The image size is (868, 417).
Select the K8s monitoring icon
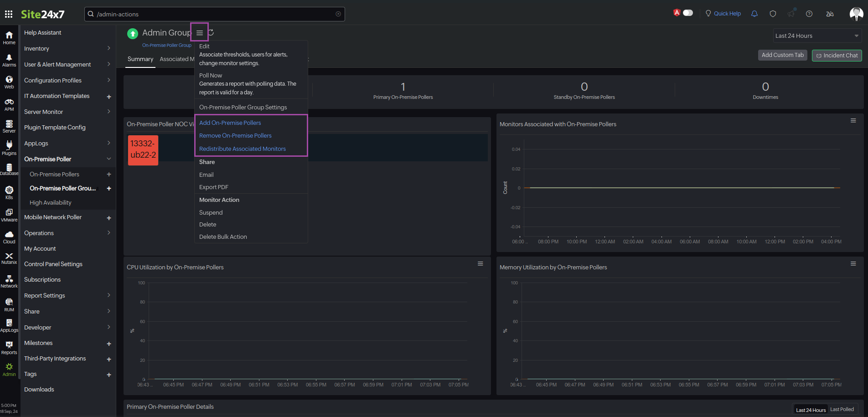tap(9, 190)
